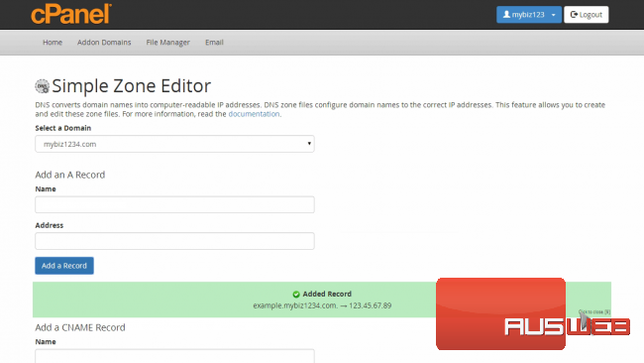
Task: Expand the Select a Domain dropdown
Action: pos(174,144)
